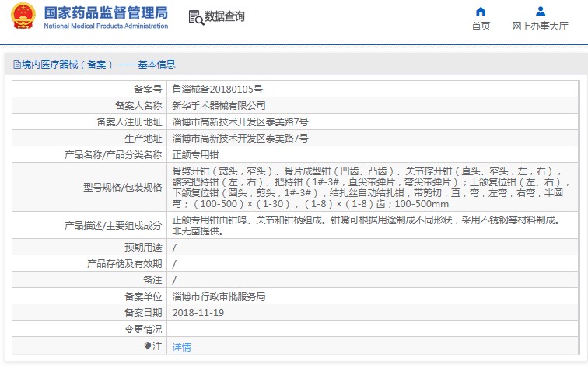The image size is (588, 366).
Task: Open 网上办事大厅 text link
Action: pyautogui.click(x=540, y=26)
